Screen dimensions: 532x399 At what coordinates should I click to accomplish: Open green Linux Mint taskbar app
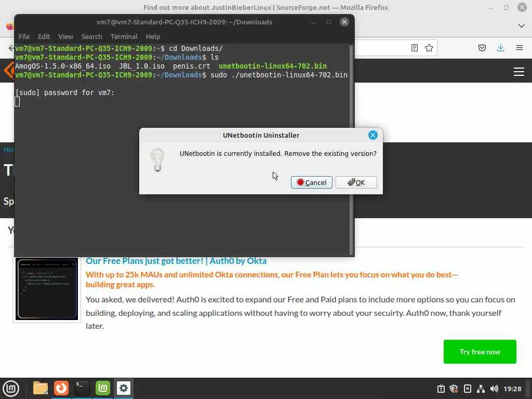(102, 389)
